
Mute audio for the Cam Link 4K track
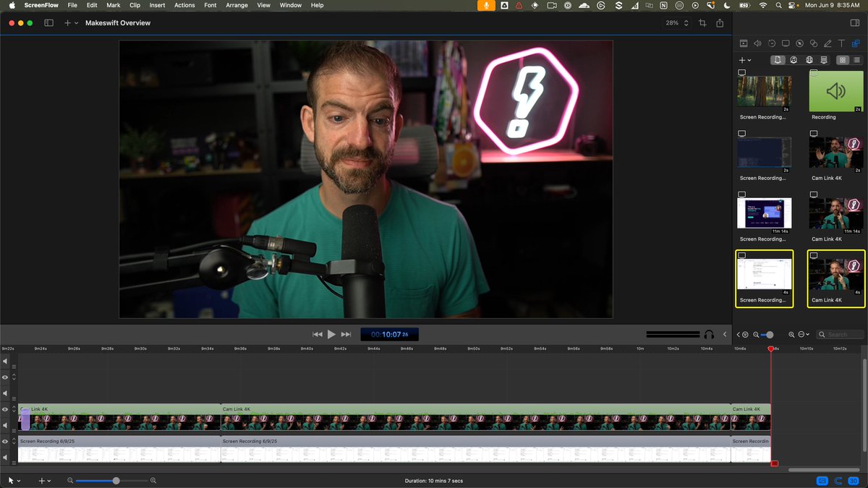5,425
